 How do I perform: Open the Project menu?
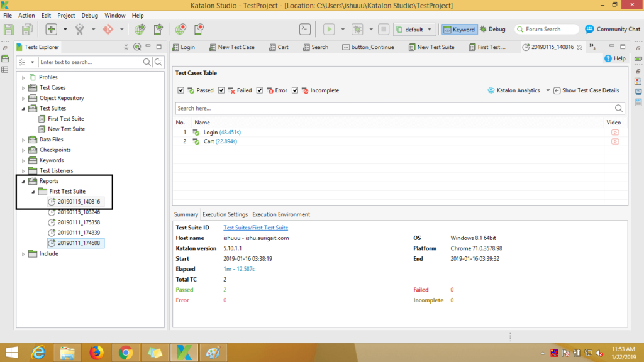(66, 15)
